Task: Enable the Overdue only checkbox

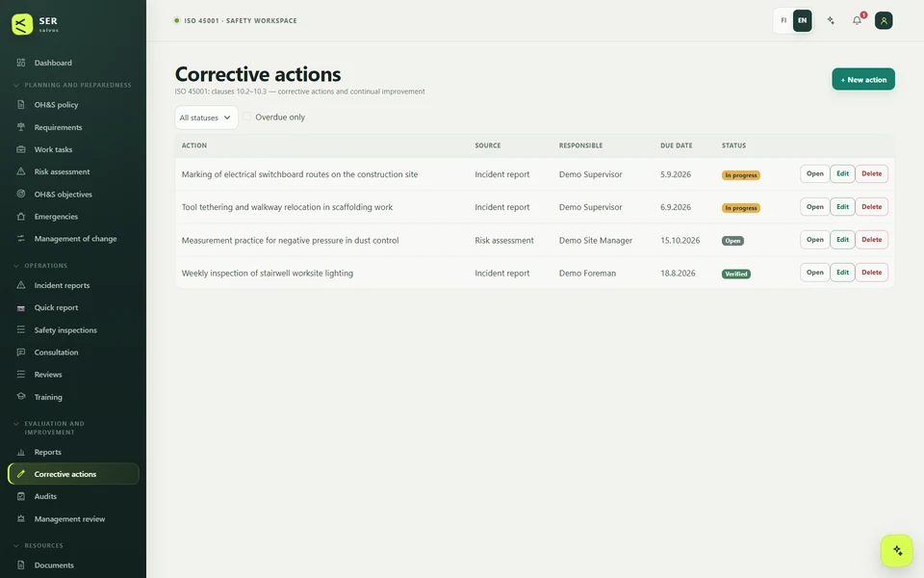Action: pos(247,117)
